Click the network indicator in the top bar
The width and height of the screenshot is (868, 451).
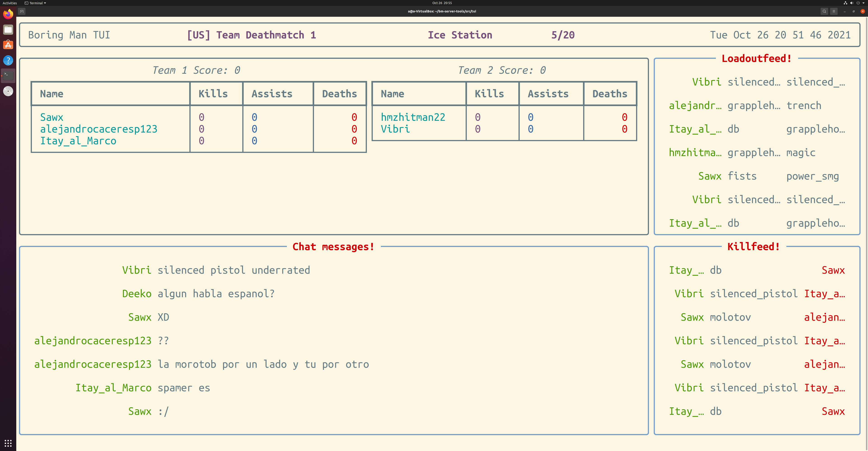point(845,3)
